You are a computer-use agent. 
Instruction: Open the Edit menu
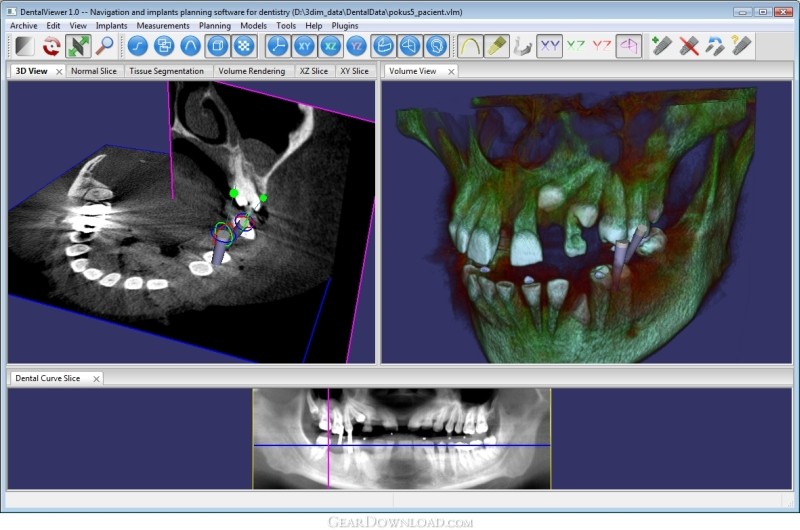pos(53,26)
